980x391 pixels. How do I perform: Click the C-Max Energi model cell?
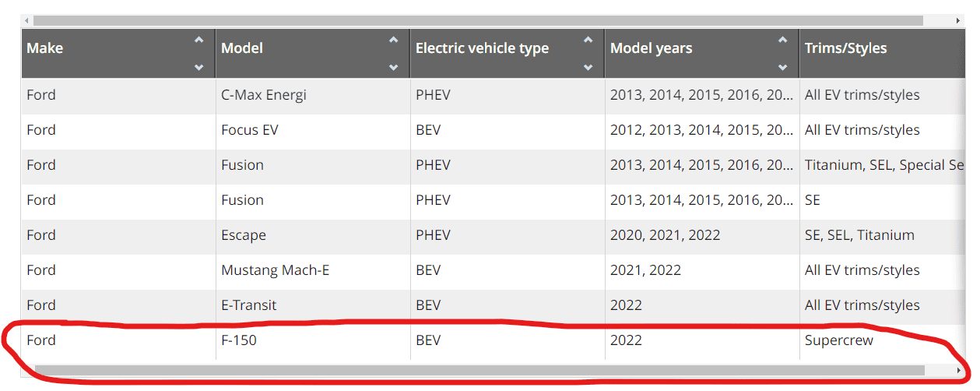pyautogui.click(x=264, y=95)
